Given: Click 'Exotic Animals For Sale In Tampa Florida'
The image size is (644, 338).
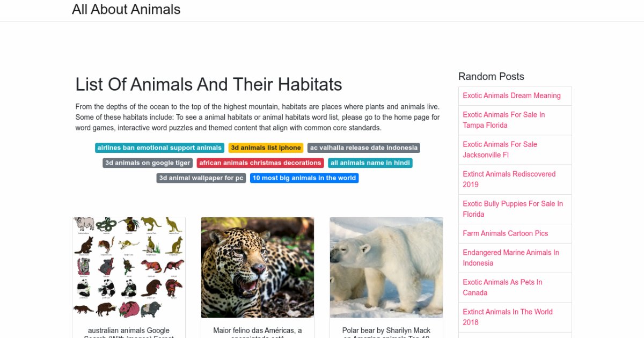Looking at the screenshot, I should tap(503, 120).
